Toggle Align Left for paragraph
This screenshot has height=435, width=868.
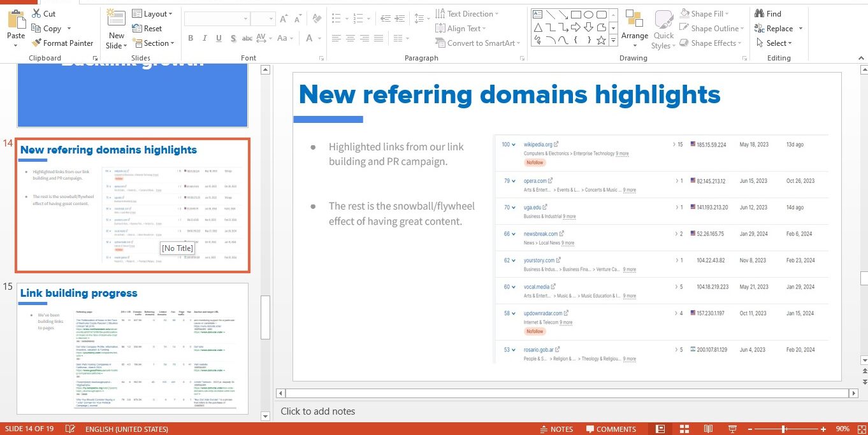pos(336,38)
